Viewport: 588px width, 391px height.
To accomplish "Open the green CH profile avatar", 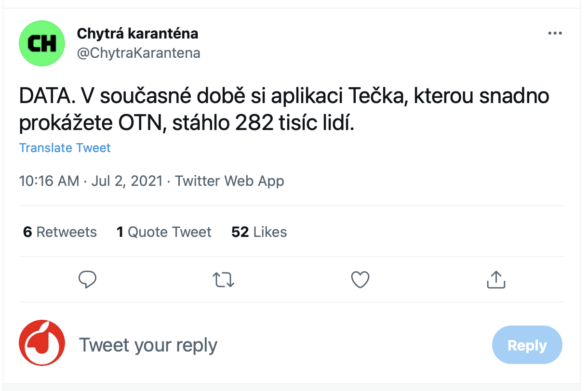I will 42,43.
